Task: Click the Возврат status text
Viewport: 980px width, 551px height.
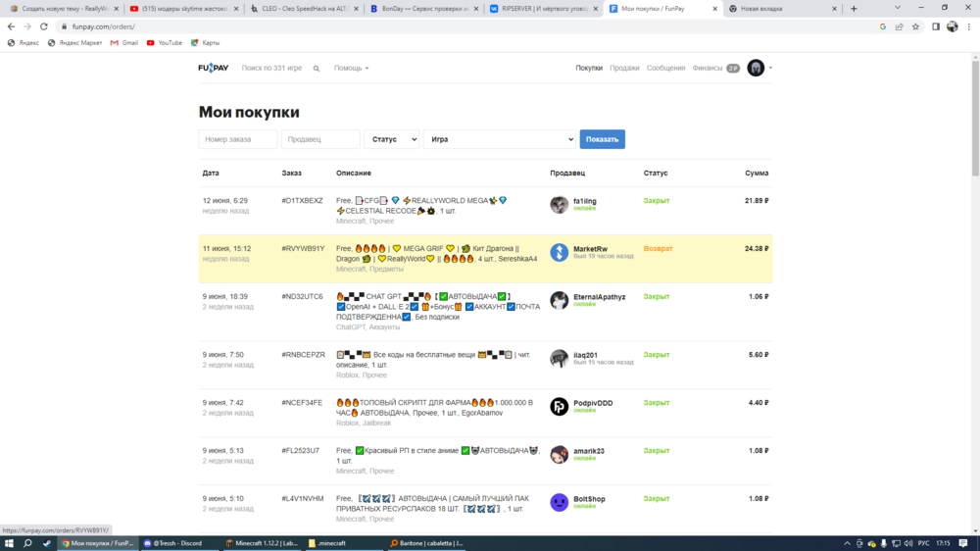Action: pos(659,249)
